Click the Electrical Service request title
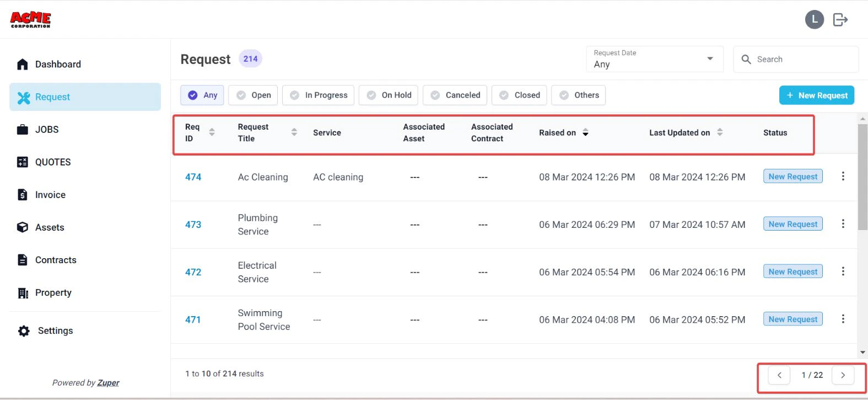The width and height of the screenshot is (868, 400). [x=257, y=272]
